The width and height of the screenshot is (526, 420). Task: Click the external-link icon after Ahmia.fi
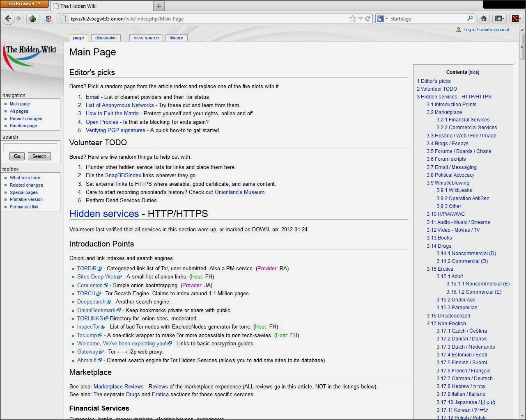coord(100,361)
